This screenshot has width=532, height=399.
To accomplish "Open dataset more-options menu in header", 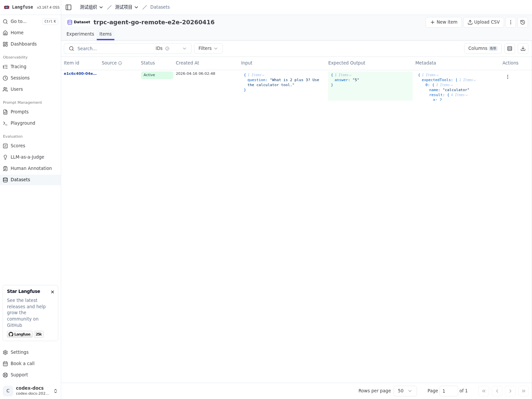I will pyautogui.click(x=511, y=22).
